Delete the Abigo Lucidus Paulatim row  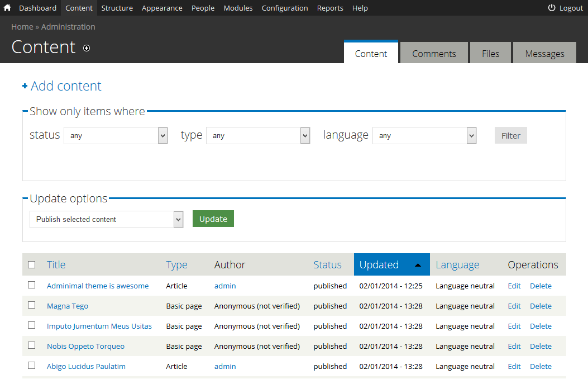541,367
